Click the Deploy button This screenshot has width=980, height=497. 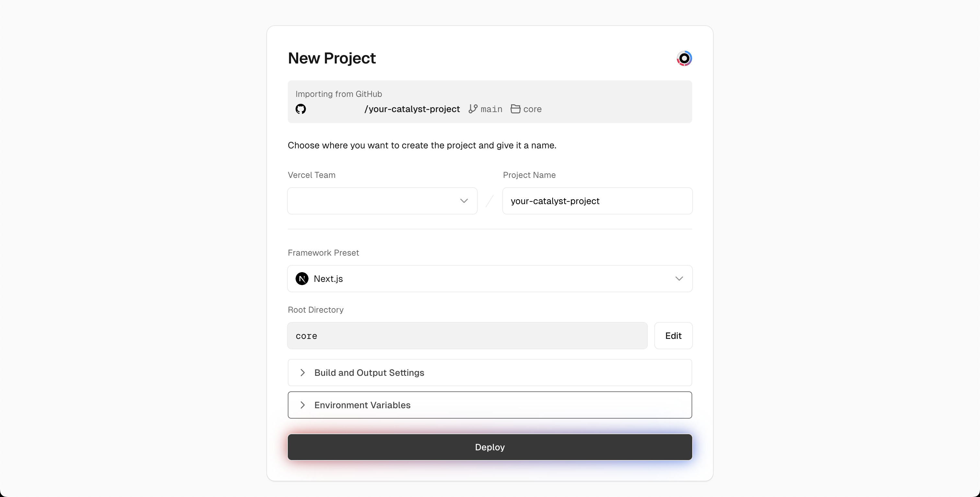pyautogui.click(x=490, y=447)
